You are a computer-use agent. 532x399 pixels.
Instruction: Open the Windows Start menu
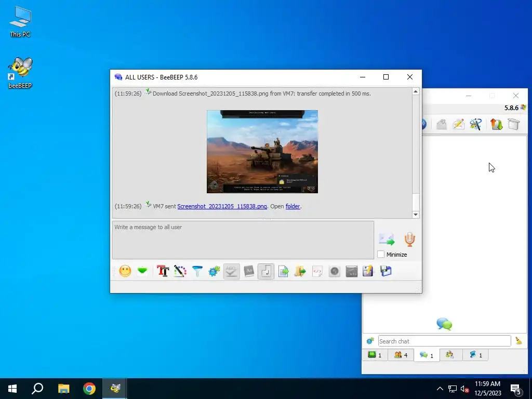coord(12,389)
